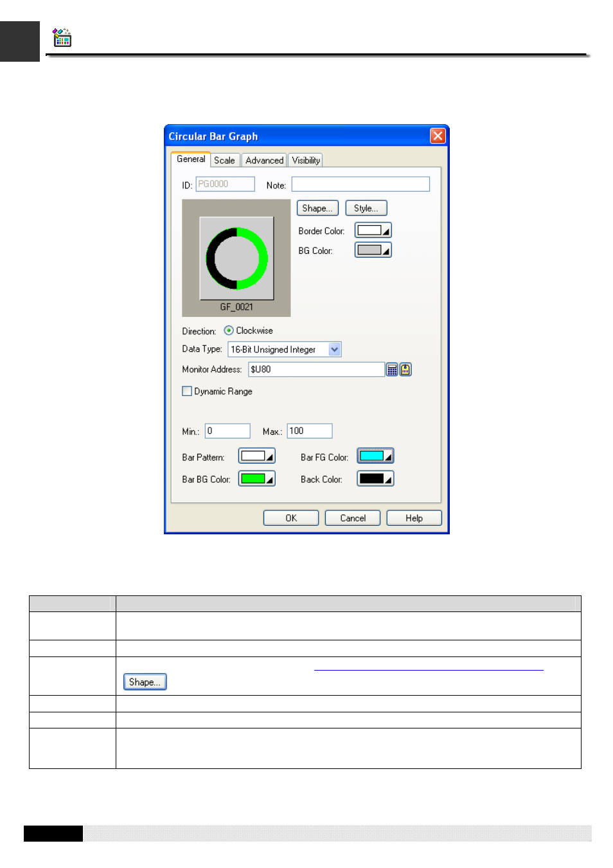613x868 pixels.
Task: Close the Circular Bar Graph dialog
Action: 438,136
